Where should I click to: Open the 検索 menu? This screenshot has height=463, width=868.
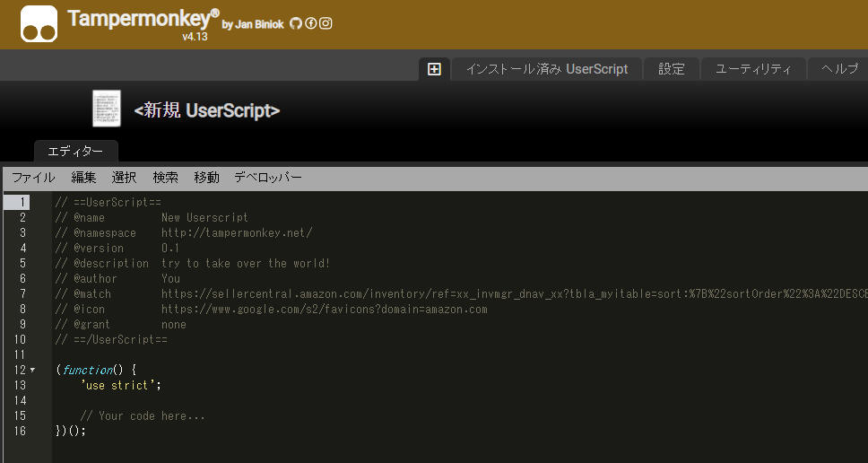tap(166, 178)
